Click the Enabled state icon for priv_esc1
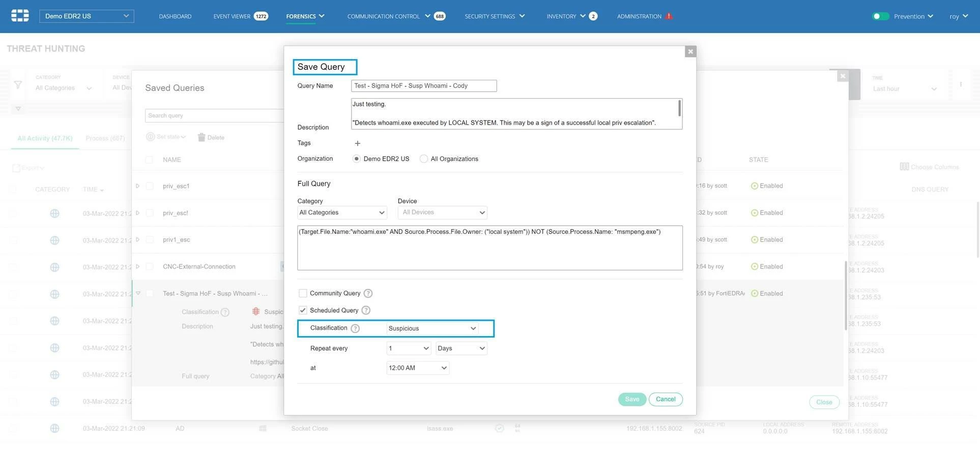 (x=755, y=186)
